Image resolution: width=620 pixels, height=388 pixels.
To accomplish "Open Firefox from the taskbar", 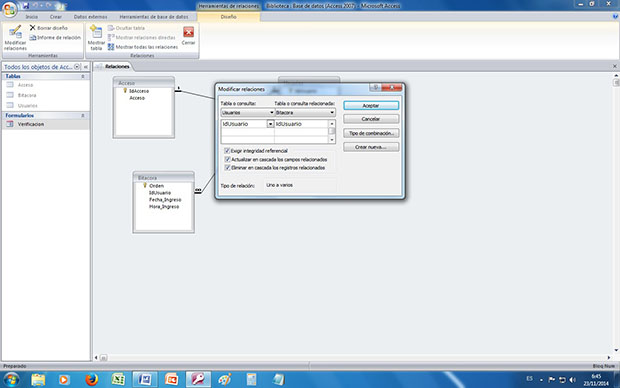I will [x=91, y=380].
